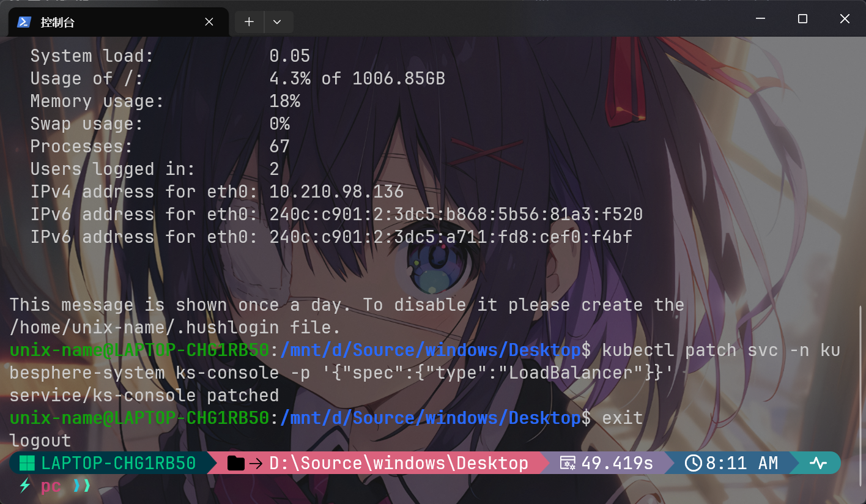Click the "8:11 AM" time segment
The height and width of the screenshot is (504, 866).
[x=731, y=463]
